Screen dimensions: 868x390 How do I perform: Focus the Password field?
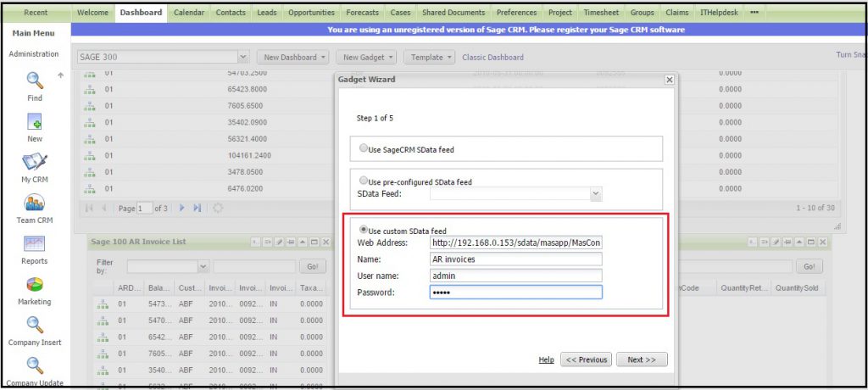516,292
